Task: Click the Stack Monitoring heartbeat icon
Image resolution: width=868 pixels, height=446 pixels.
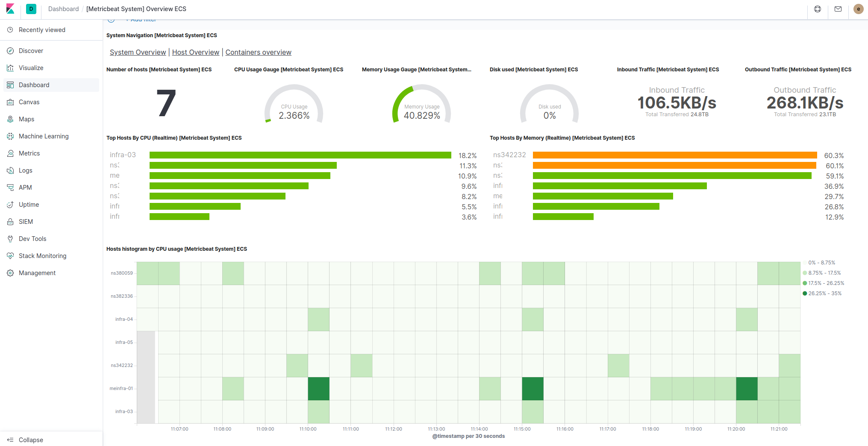Action: click(x=10, y=256)
